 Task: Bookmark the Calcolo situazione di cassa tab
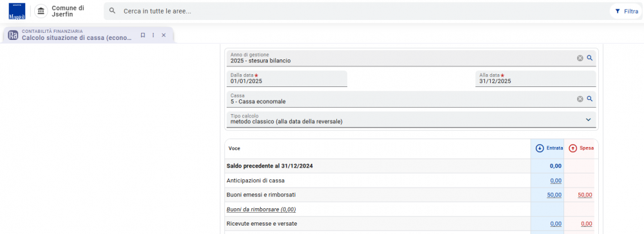(143, 35)
